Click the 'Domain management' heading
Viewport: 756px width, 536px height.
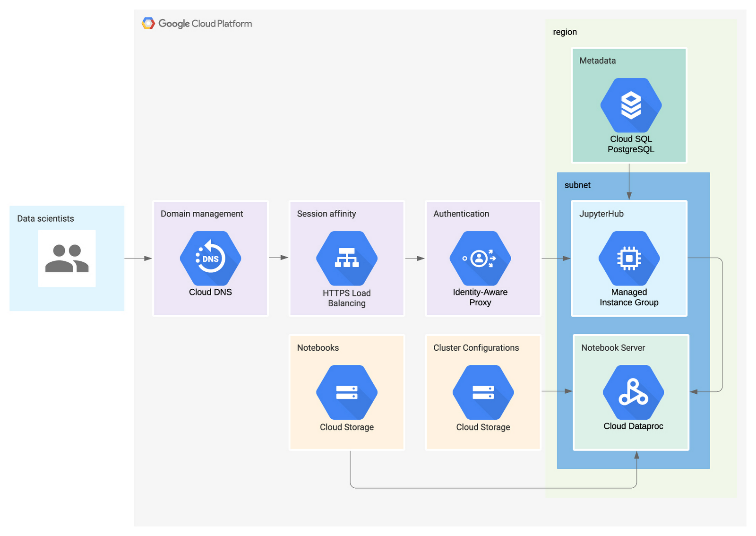tap(202, 214)
